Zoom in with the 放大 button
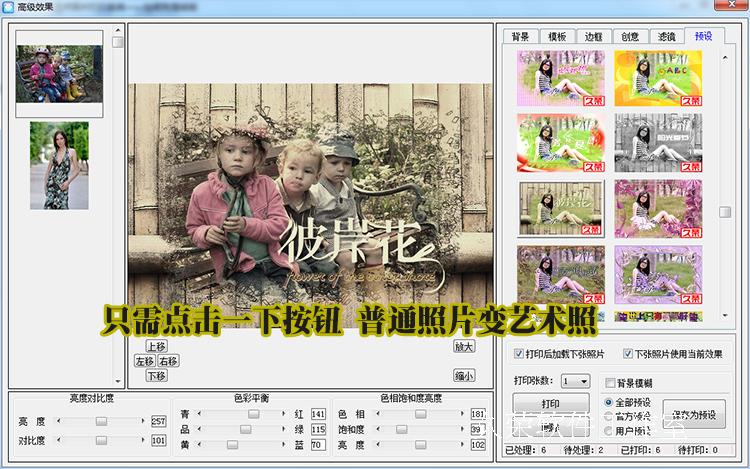 tap(464, 346)
